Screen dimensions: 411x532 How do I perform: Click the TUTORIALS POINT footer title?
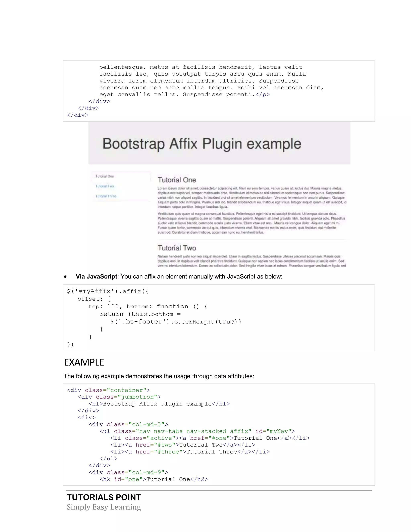coord(104,497)
